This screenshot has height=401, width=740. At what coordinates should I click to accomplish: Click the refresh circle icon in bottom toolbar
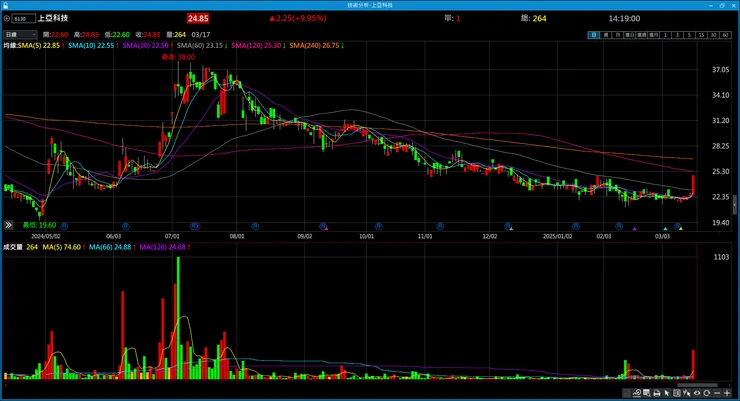pyautogui.click(x=707, y=393)
